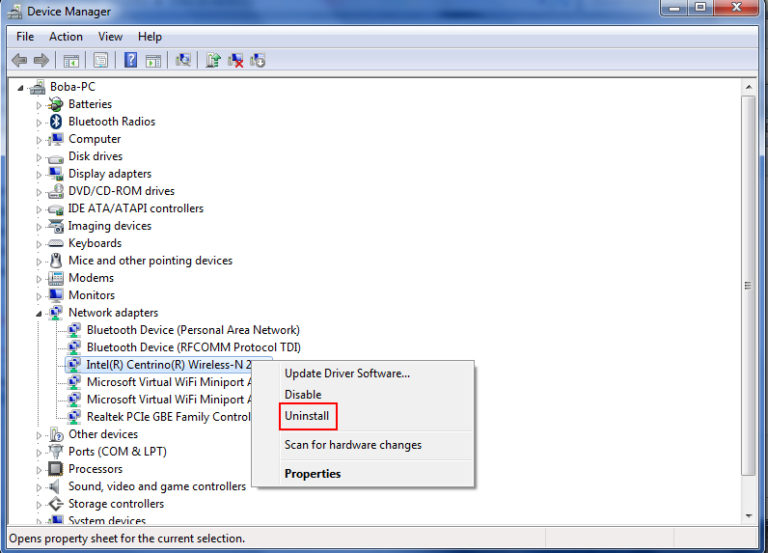Select Bluetooth Device (Personal Area Network)

tap(193, 330)
